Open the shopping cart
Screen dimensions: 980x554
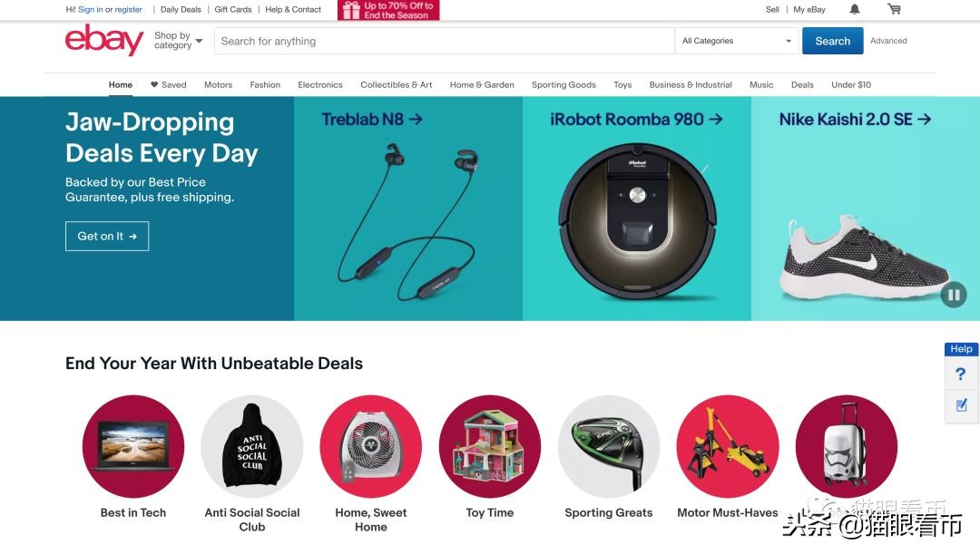(894, 9)
